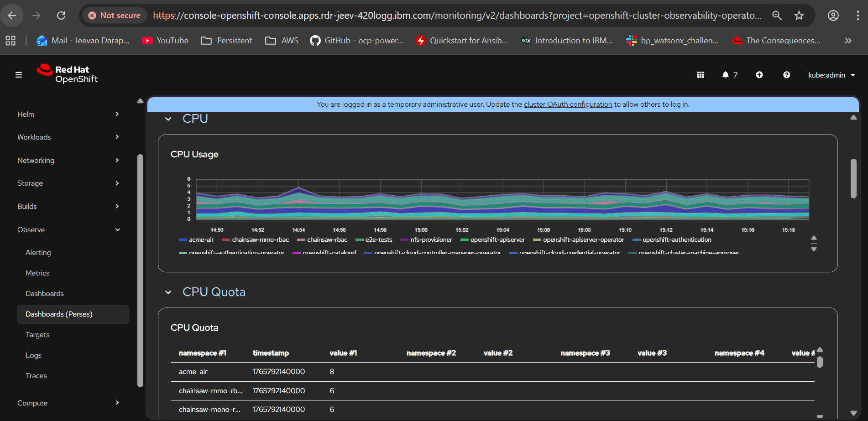Image resolution: width=868 pixels, height=421 pixels.
Task: Open the YouTube bookmark
Action: click(x=165, y=41)
